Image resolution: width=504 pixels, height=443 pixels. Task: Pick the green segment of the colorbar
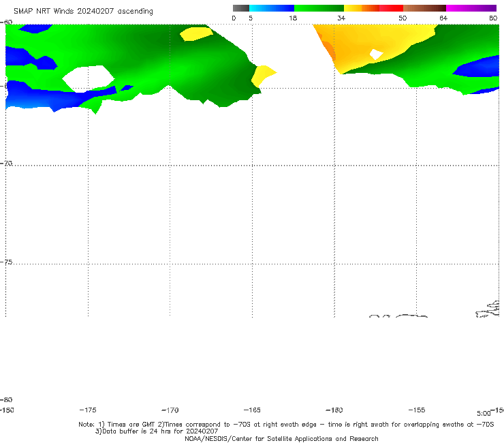click(319, 8)
